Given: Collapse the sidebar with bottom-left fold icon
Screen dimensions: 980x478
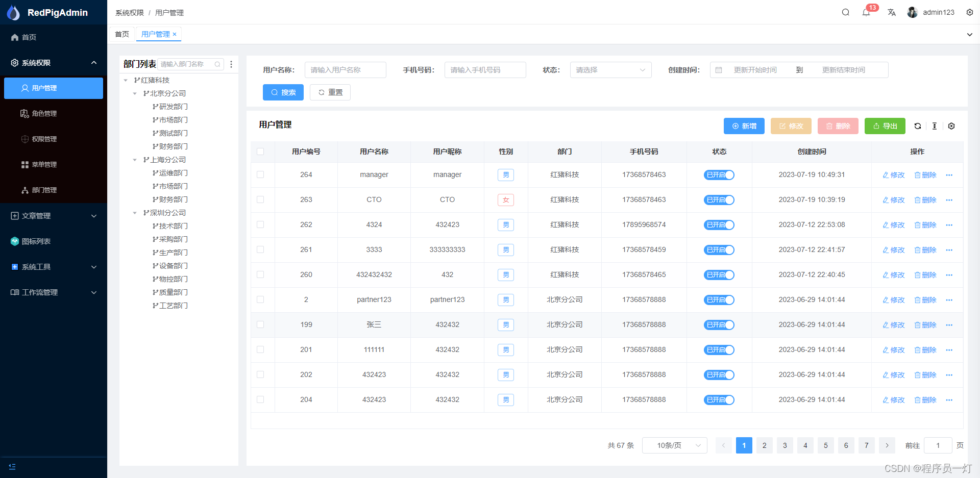Looking at the screenshot, I should 12,466.
